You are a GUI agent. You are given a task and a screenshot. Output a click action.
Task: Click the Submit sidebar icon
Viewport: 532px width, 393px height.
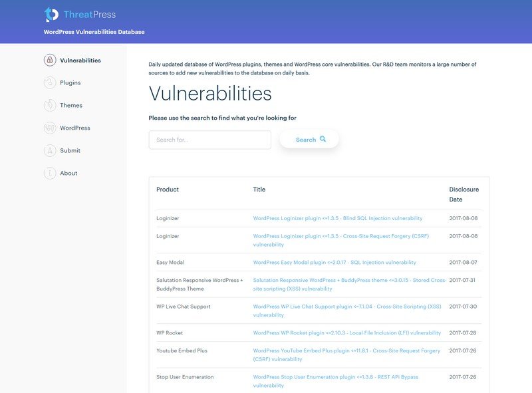[50, 150]
